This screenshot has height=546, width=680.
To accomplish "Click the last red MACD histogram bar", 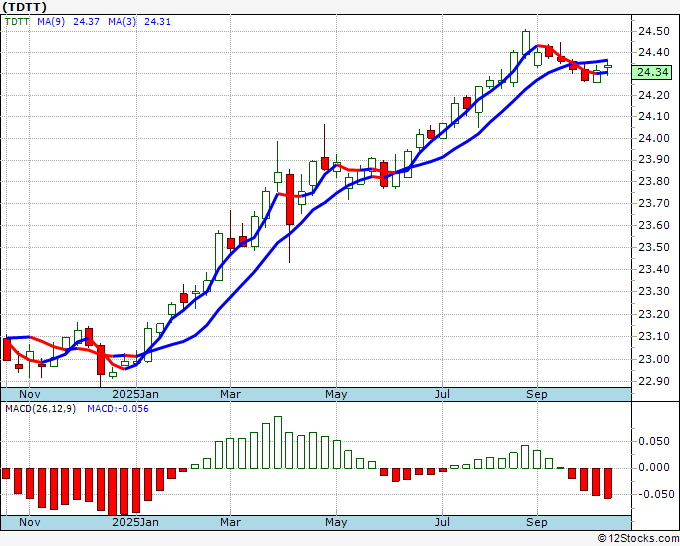I will tap(608, 483).
